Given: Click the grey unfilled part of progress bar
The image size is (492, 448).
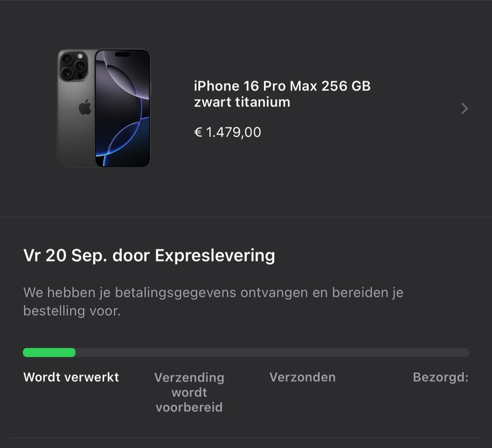Looking at the screenshot, I should 272,353.
